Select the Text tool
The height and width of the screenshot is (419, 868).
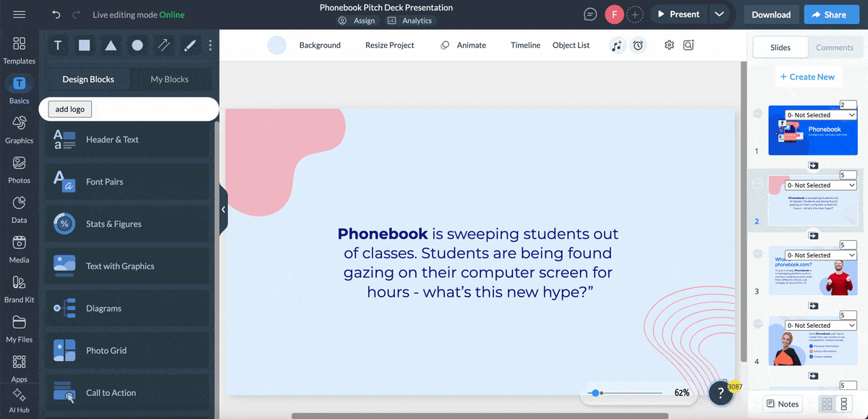coord(58,45)
